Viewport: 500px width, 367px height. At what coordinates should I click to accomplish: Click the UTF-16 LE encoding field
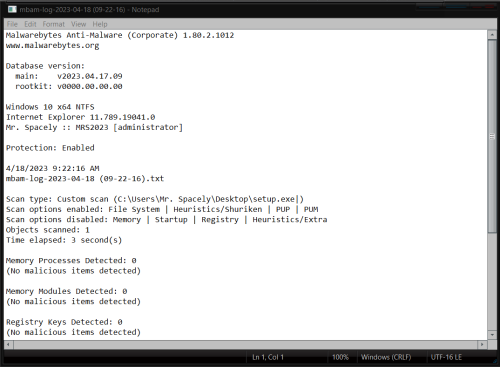pos(446,357)
